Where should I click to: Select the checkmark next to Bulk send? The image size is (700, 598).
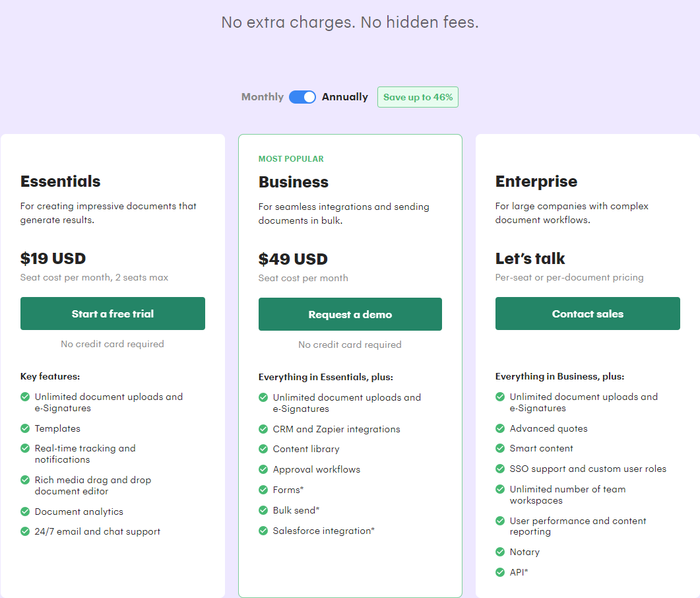click(x=263, y=510)
